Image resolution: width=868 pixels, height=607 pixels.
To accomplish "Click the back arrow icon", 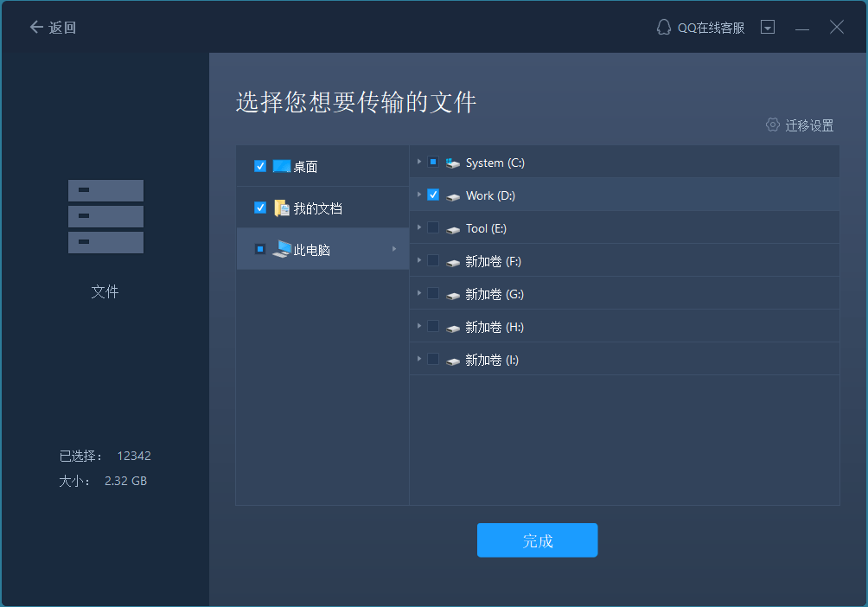I will pos(36,27).
